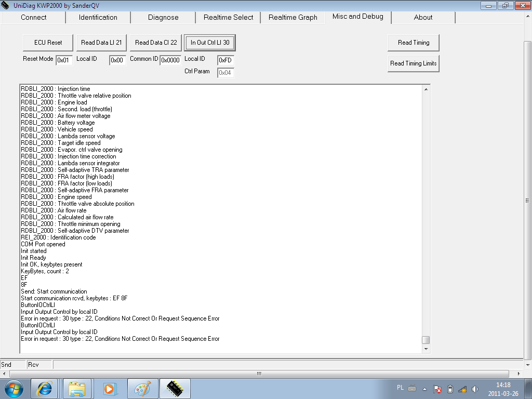The image size is (532, 399).
Task: Click Read Data CI 22 button
Action: pyautogui.click(x=156, y=43)
